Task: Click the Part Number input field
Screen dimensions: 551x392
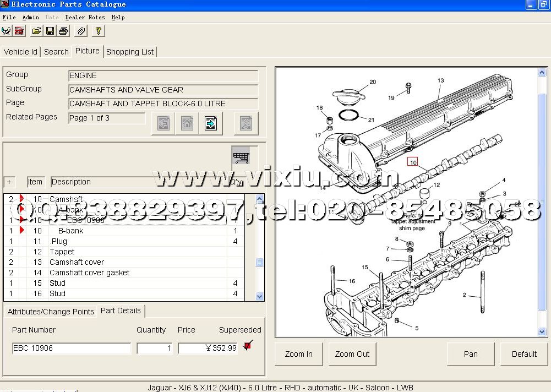Action: tap(72, 348)
